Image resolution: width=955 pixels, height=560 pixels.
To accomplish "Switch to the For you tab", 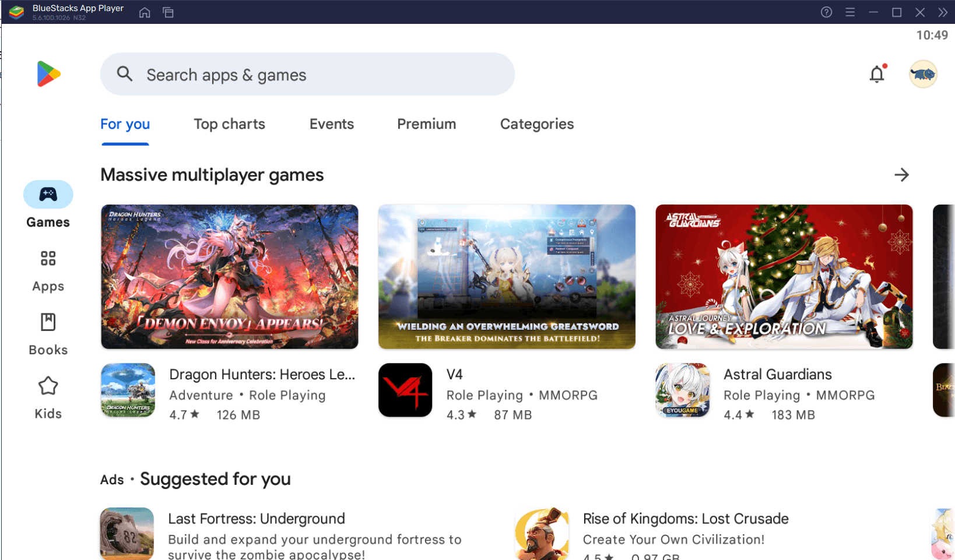I will [x=125, y=124].
